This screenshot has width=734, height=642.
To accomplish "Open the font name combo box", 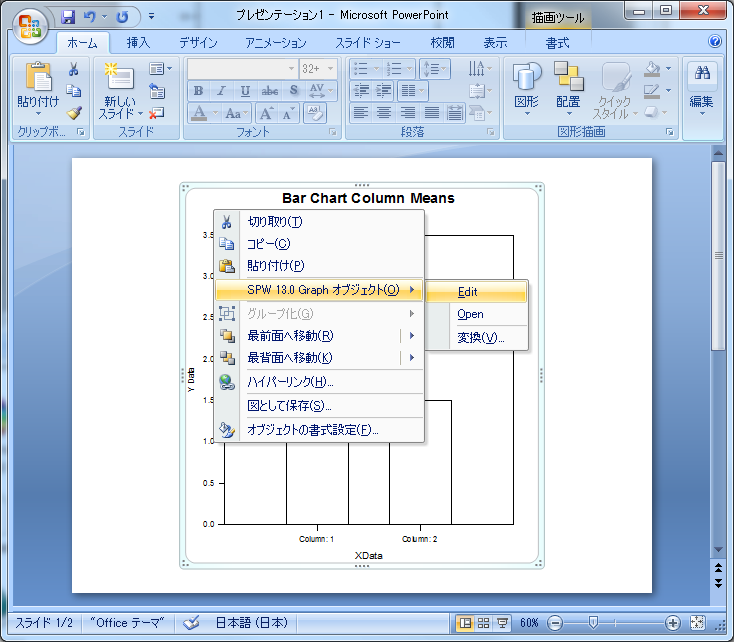I will pyautogui.click(x=242, y=69).
